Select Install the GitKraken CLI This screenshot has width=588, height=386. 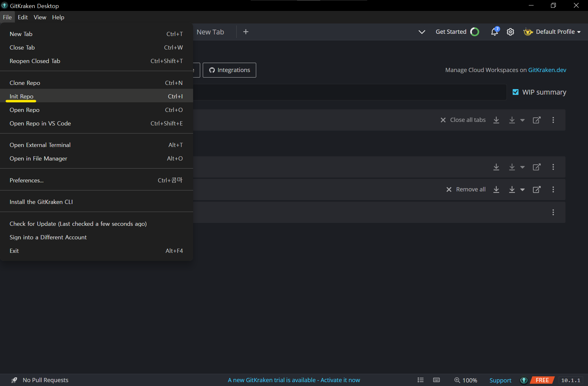[97, 202]
